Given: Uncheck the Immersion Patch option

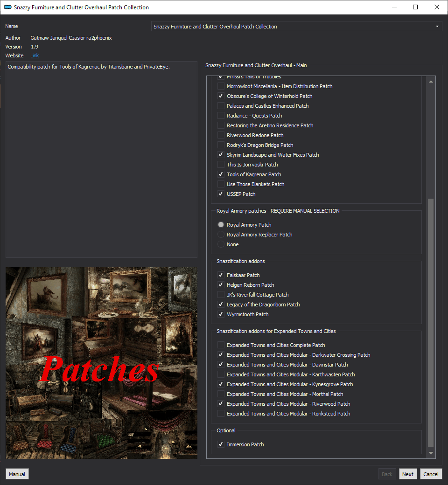Looking at the screenshot, I should click(221, 444).
